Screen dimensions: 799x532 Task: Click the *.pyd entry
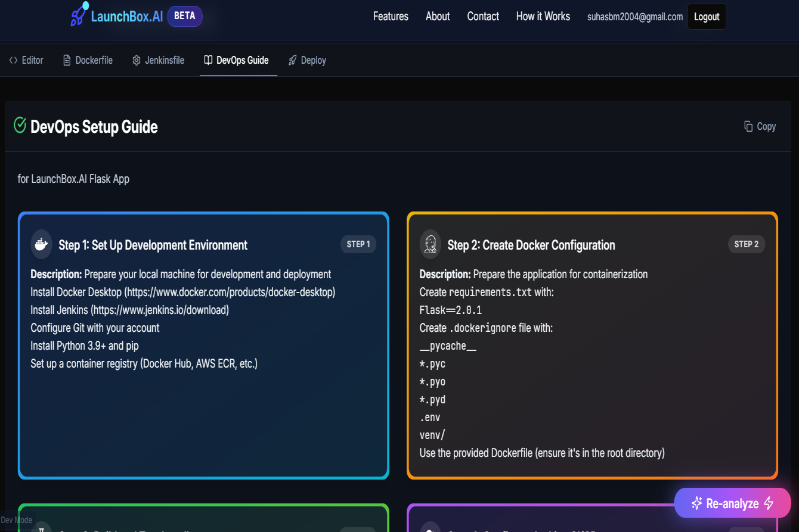432,400
